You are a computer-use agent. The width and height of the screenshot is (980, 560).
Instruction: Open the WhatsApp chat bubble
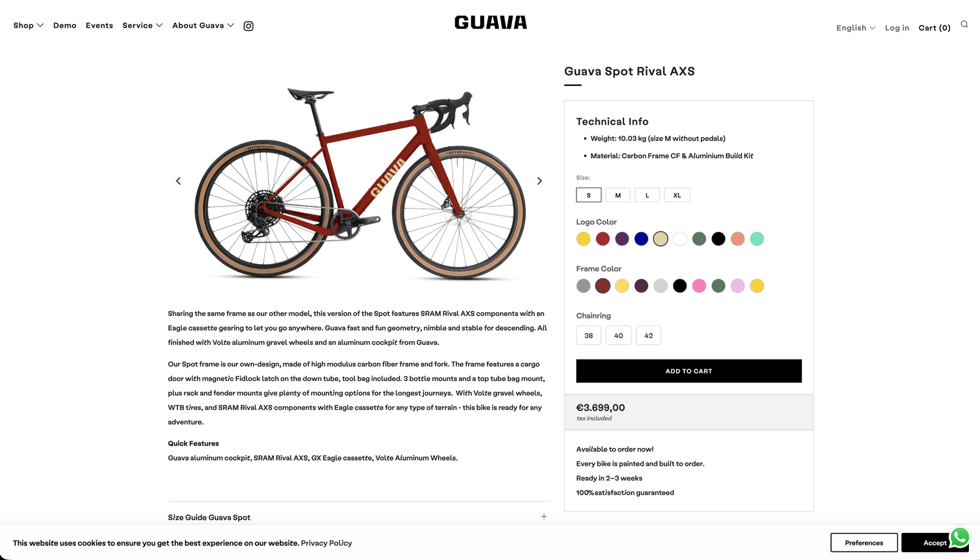click(960, 537)
